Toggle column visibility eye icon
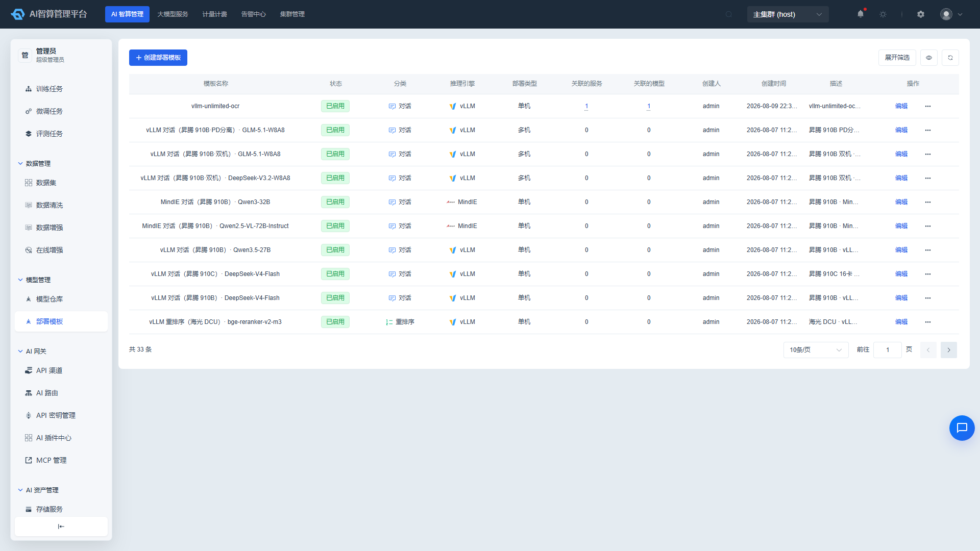Viewport: 980px width, 551px height. click(x=929, y=58)
